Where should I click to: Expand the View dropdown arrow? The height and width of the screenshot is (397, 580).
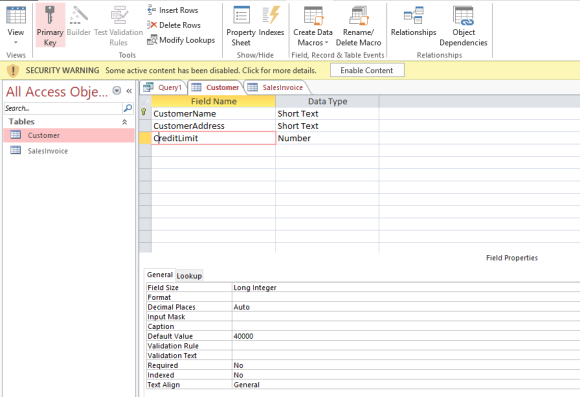click(16, 43)
